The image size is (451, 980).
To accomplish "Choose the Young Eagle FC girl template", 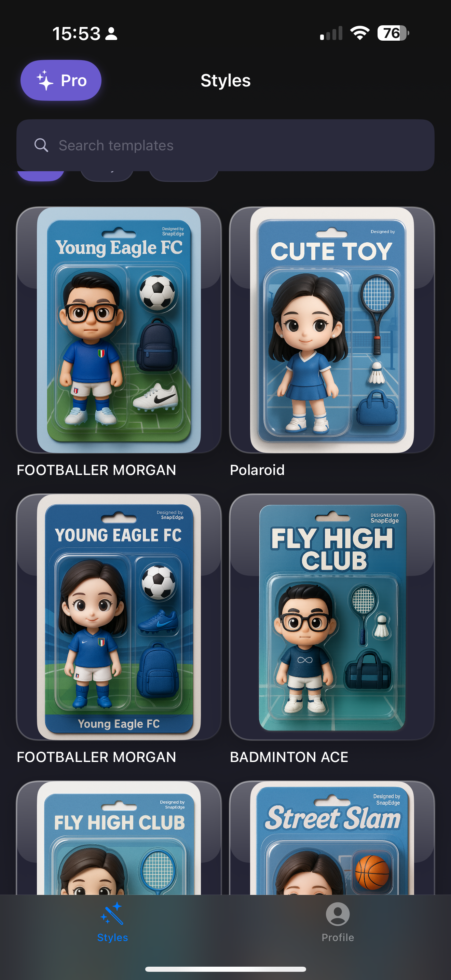I will click(x=119, y=617).
